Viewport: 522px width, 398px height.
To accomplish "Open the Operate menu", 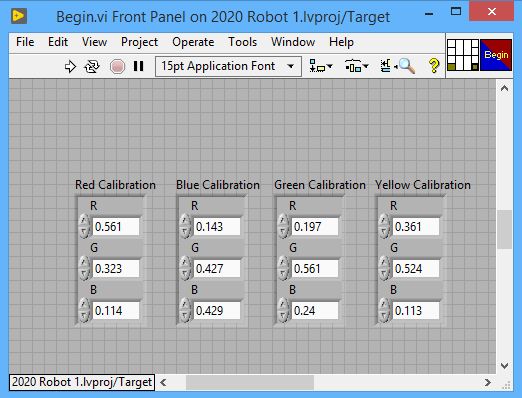I will coord(193,42).
